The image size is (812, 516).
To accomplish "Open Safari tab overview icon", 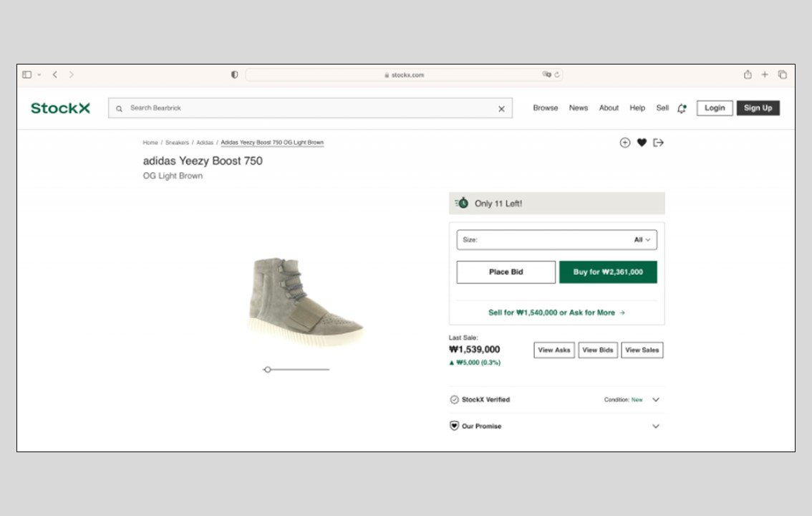I will 783,75.
